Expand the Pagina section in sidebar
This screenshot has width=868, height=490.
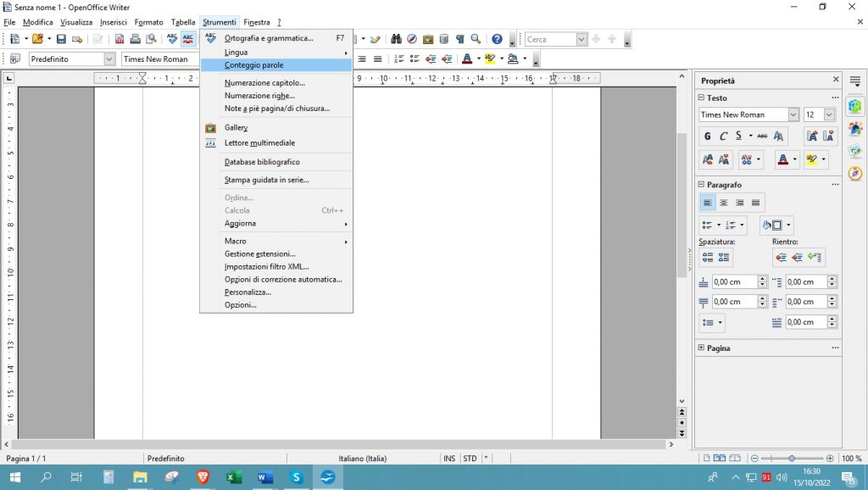point(701,348)
